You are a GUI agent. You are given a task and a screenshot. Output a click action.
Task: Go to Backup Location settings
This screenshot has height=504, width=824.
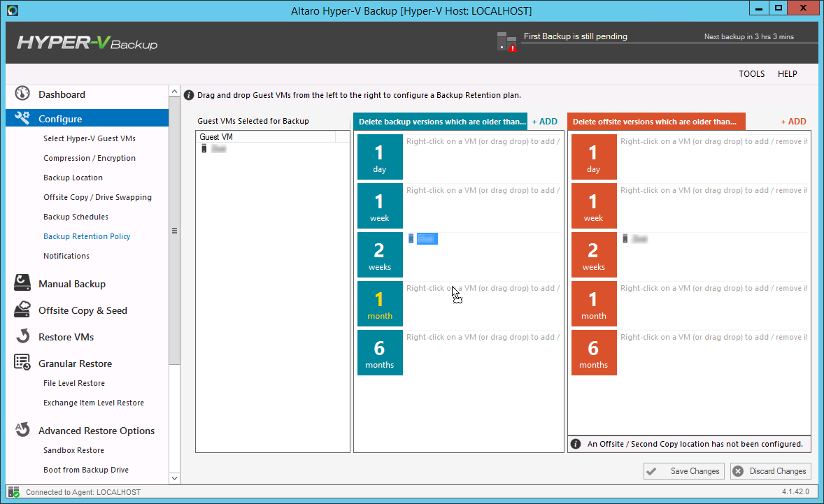coord(73,178)
